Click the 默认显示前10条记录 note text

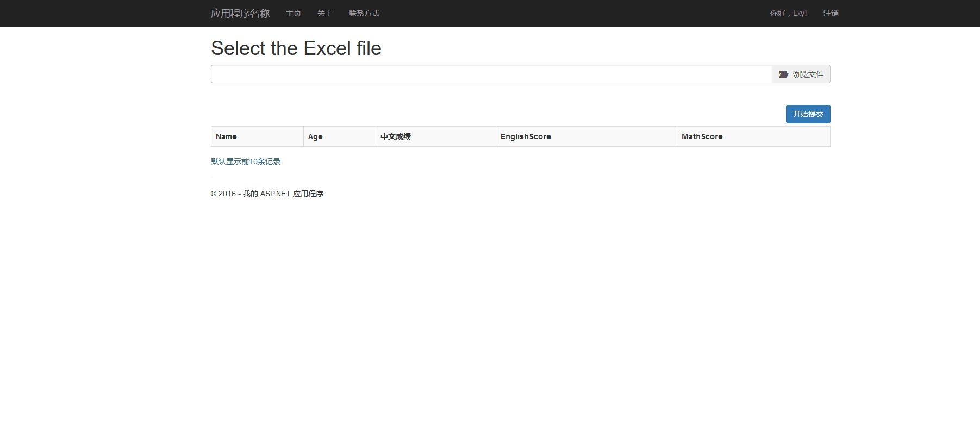pos(246,161)
